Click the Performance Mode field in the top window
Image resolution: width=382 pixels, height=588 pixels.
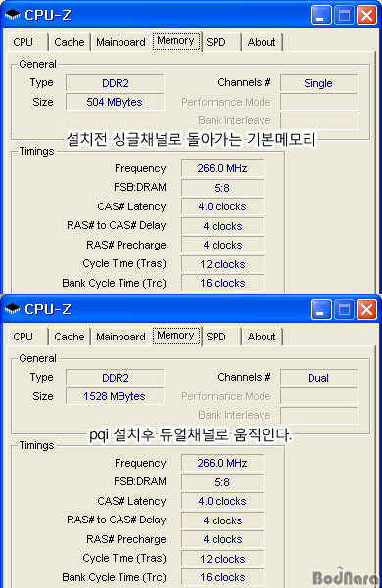[319, 102]
